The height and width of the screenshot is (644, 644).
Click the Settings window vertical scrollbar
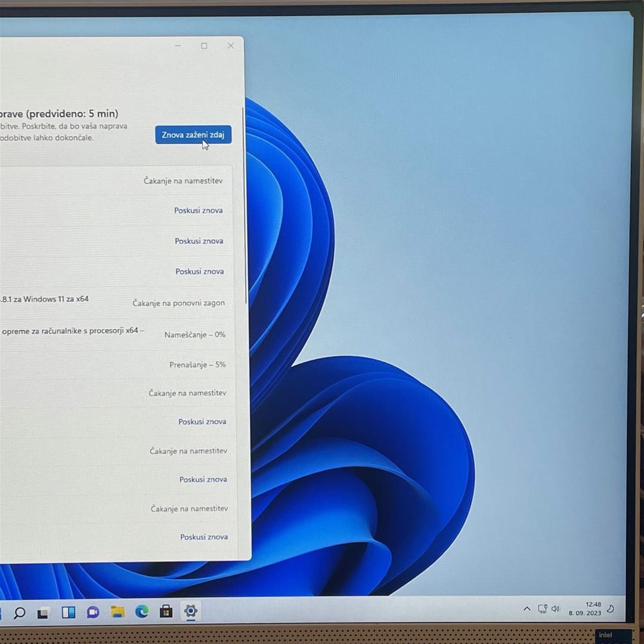pyautogui.click(x=243, y=205)
